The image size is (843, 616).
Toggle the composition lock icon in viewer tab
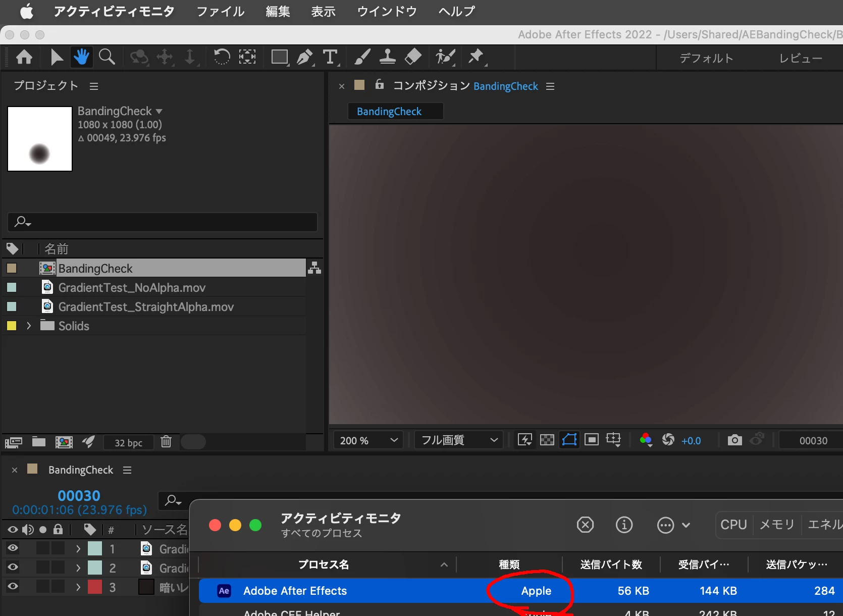tap(380, 84)
